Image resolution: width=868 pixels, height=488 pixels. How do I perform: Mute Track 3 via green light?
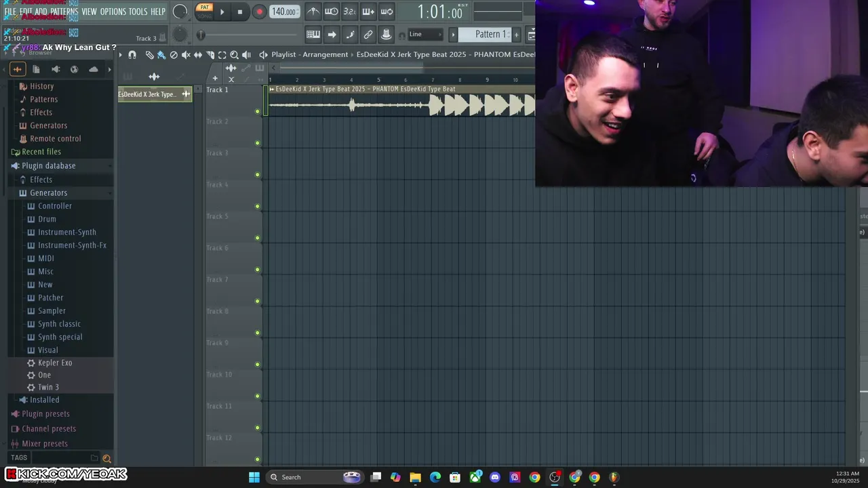pyautogui.click(x=257, y=175)
